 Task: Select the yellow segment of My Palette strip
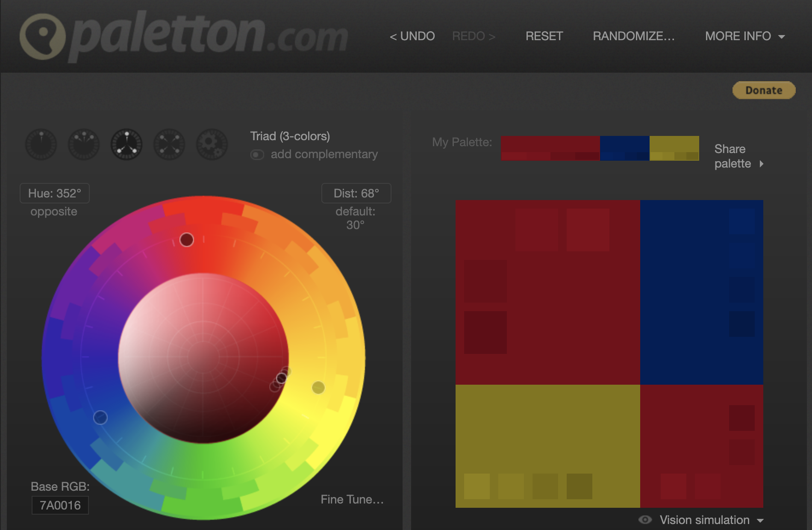(x=674, y=148)
